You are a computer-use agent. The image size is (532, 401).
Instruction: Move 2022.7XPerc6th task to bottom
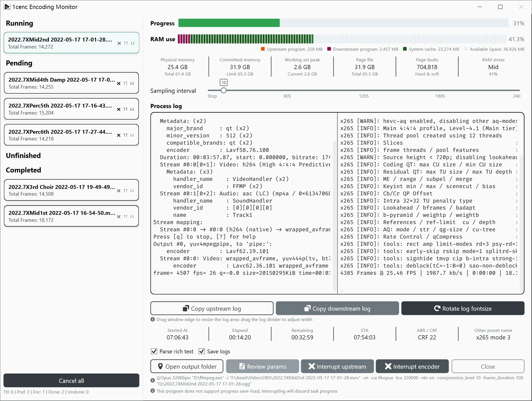point(132,135)
